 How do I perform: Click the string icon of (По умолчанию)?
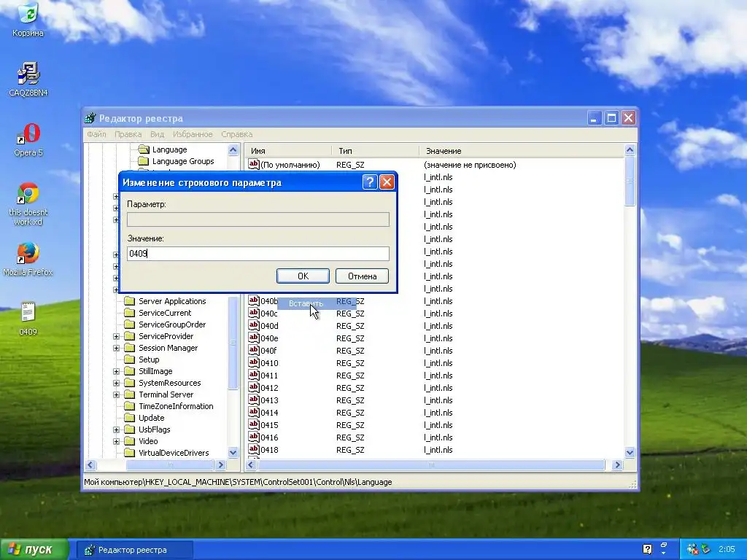click(x=254, y=164)
